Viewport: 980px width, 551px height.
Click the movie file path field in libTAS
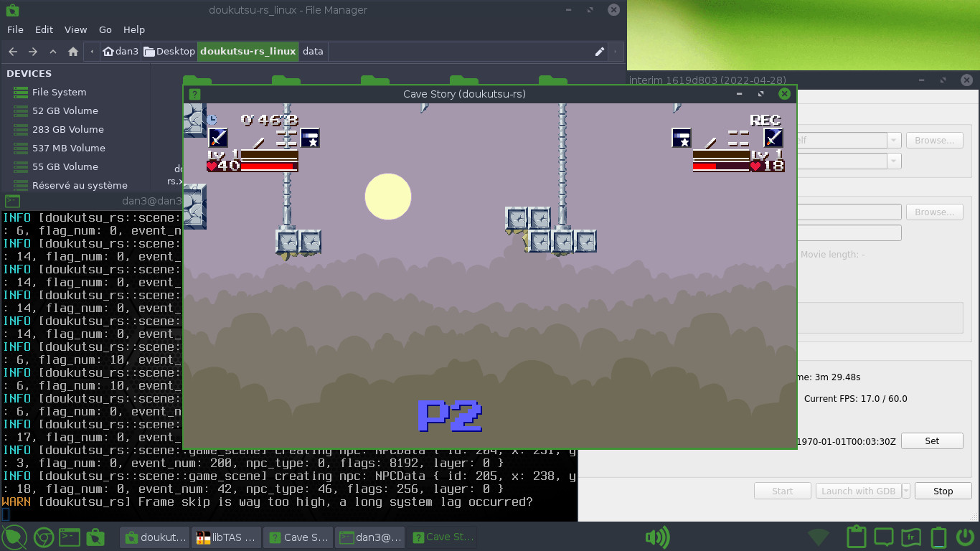[x=849, y=212]
